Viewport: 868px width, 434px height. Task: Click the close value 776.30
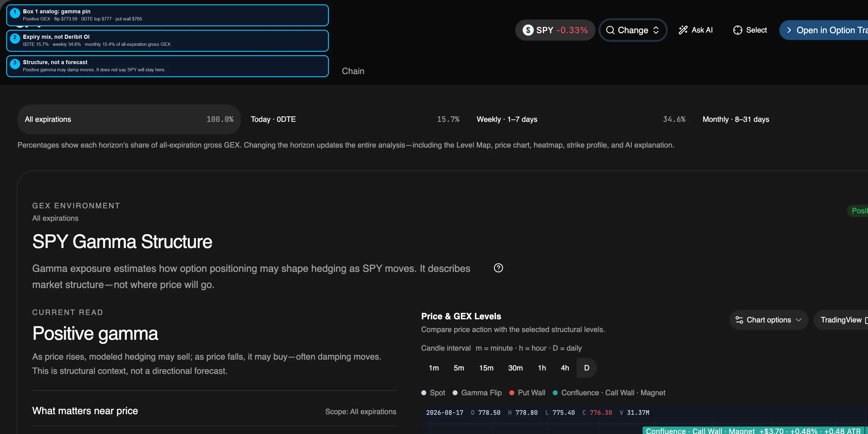tap(600, 412)
